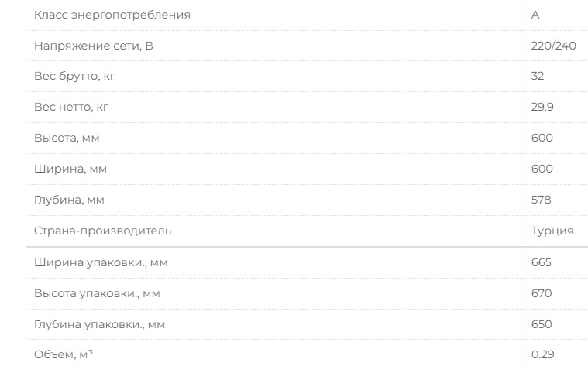Click the package width value '665'

(542, 262)
